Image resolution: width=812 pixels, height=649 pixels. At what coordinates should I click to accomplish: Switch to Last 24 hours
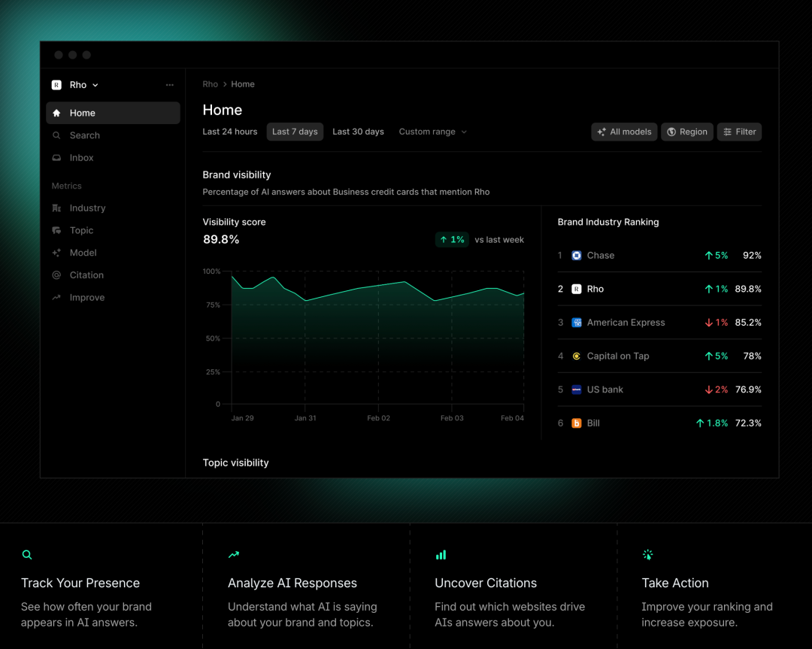(x=230, y=132)
